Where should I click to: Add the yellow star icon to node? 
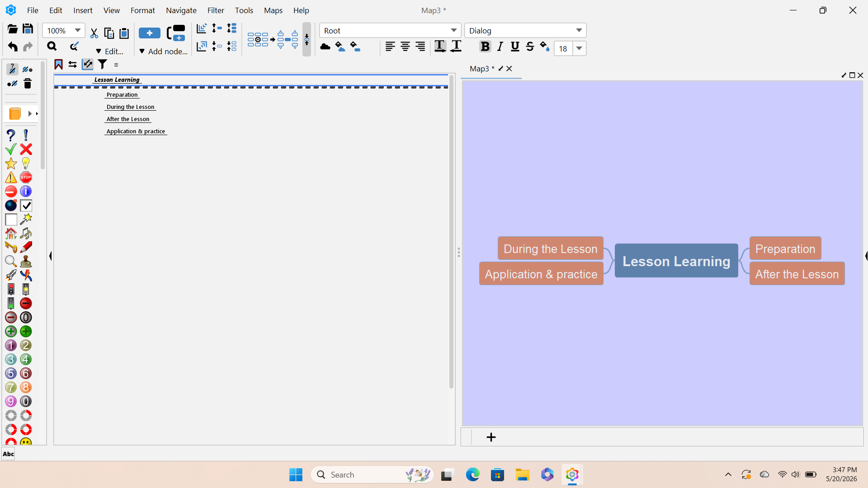11,163
